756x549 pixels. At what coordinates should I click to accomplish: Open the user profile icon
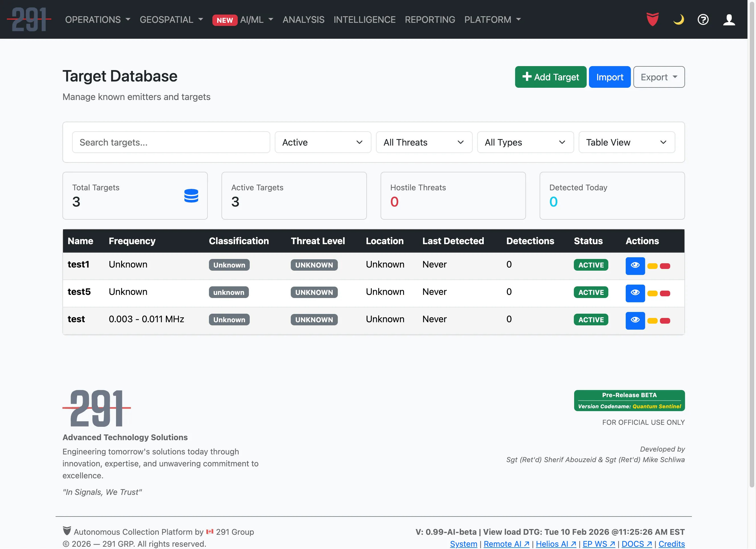[x=729, y=19]
